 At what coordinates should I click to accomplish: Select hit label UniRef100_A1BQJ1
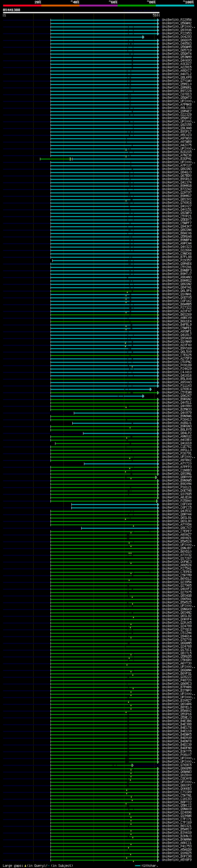(x=177, y=423)
